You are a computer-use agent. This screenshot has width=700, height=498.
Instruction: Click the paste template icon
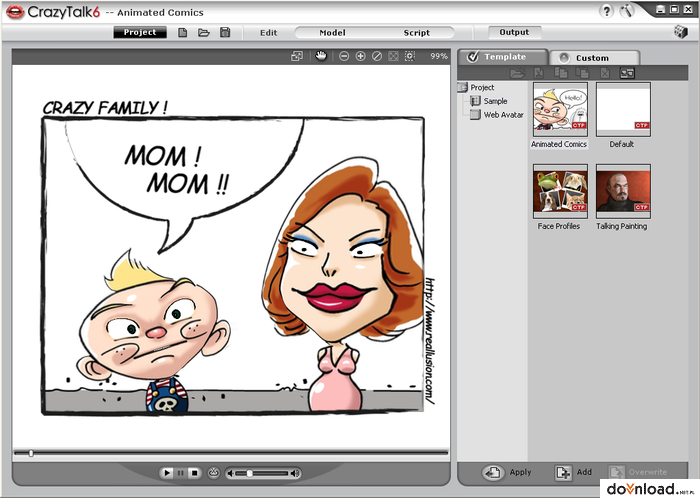(582, 73)
